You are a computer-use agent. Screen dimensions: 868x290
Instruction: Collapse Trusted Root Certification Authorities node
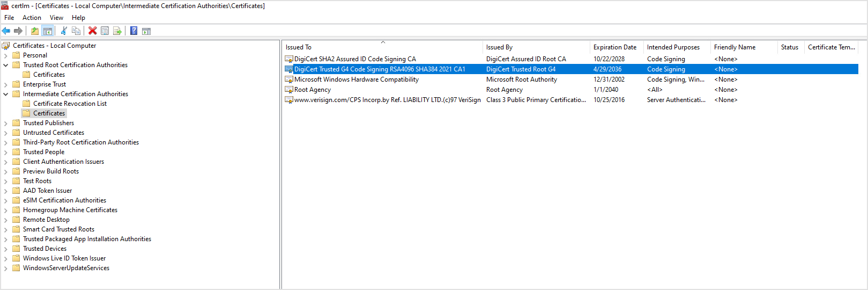tap(6, 65)
